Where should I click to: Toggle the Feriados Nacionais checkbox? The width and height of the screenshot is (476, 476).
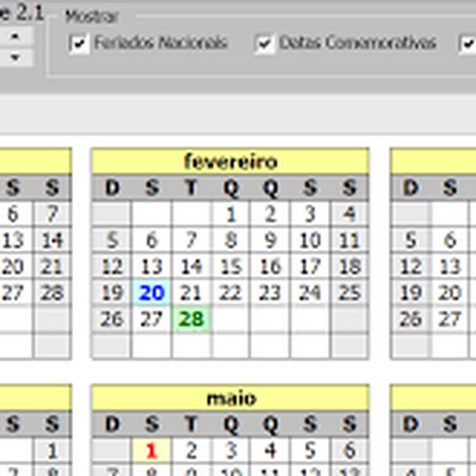coord(79,44)
